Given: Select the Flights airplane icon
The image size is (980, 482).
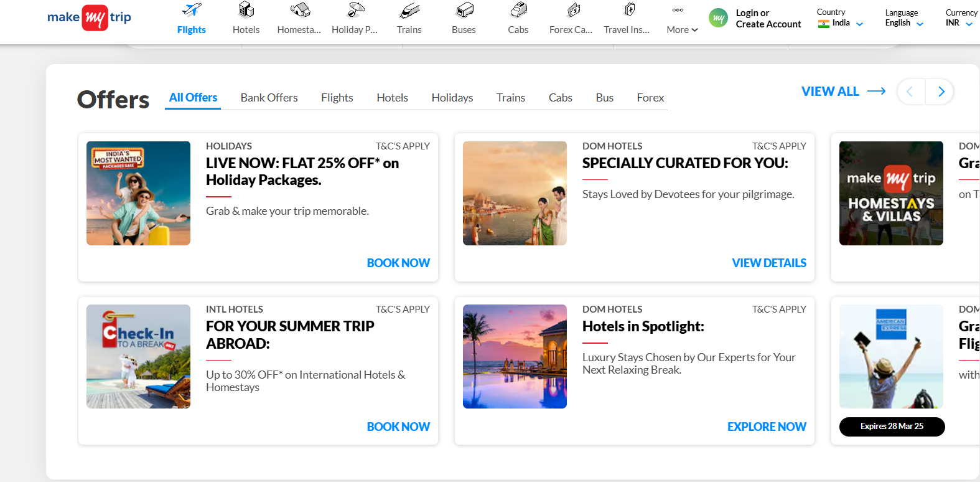Looking at the screenshot, I should 192,10.
